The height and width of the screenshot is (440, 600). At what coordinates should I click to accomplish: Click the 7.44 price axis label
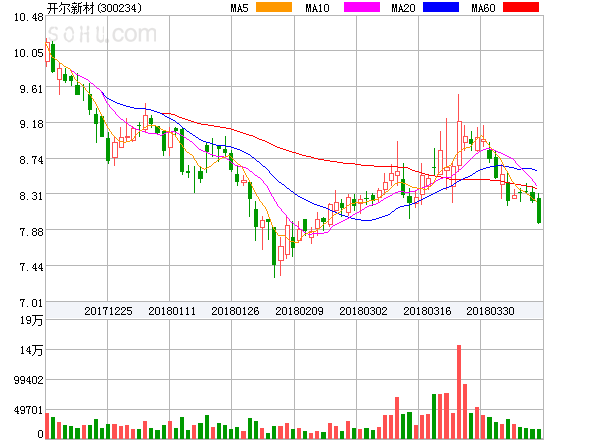[x=31, y=267]
